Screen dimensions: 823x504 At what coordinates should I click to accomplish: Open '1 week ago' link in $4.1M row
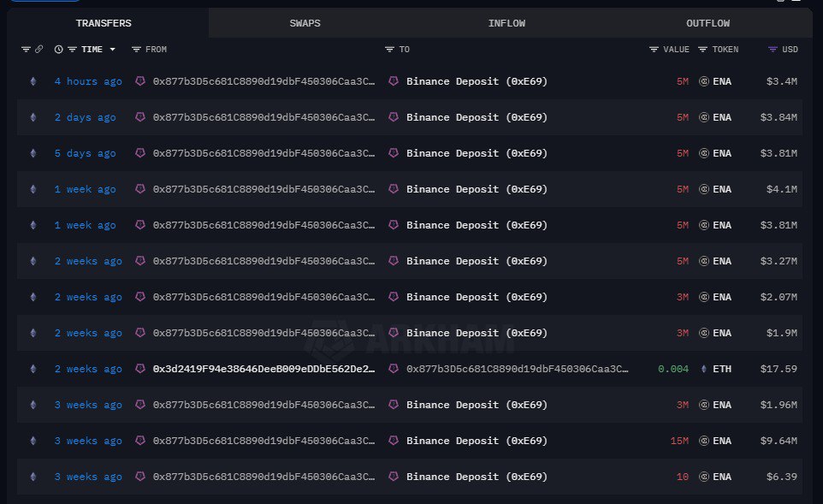[x=85, y=189]
